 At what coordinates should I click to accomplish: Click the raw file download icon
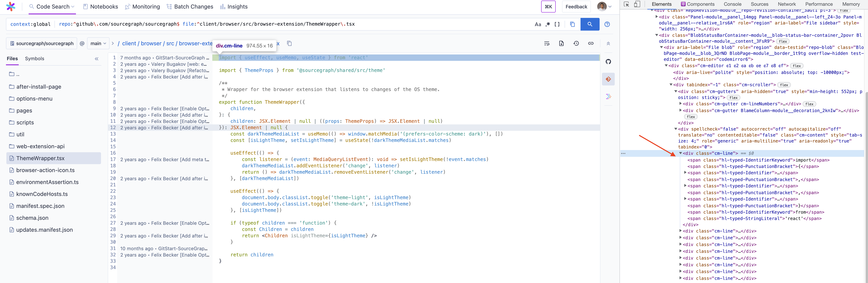coord(561,44)
